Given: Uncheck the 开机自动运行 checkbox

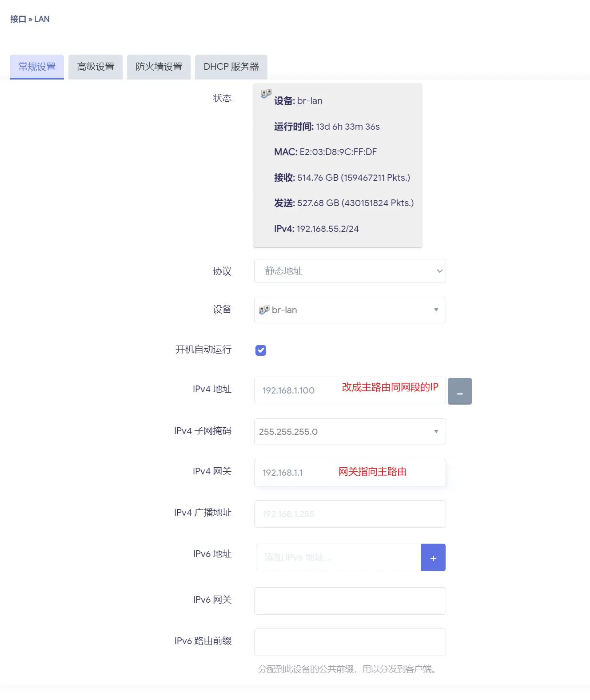Looking at the screenshot, I should click(261, 350).
